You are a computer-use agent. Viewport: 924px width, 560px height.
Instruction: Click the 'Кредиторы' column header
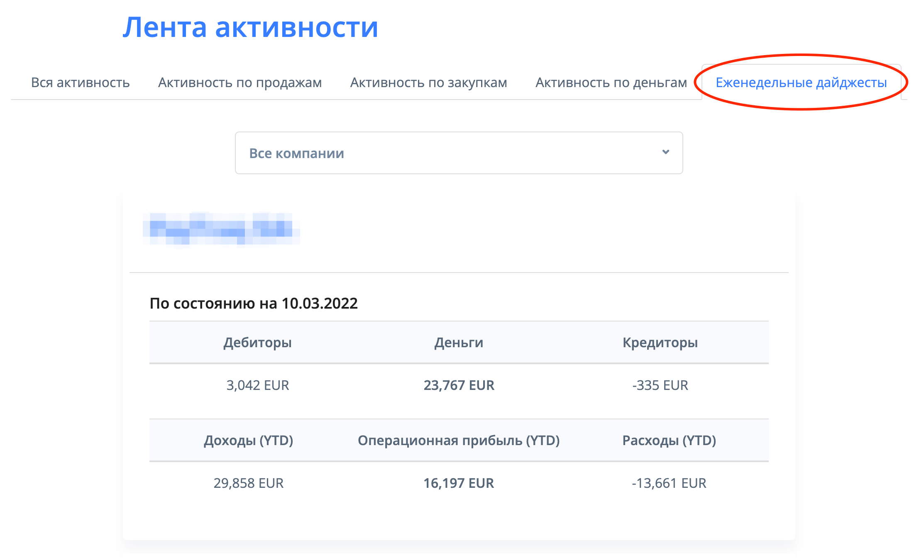pyautogui.click(x=660, y=343)
